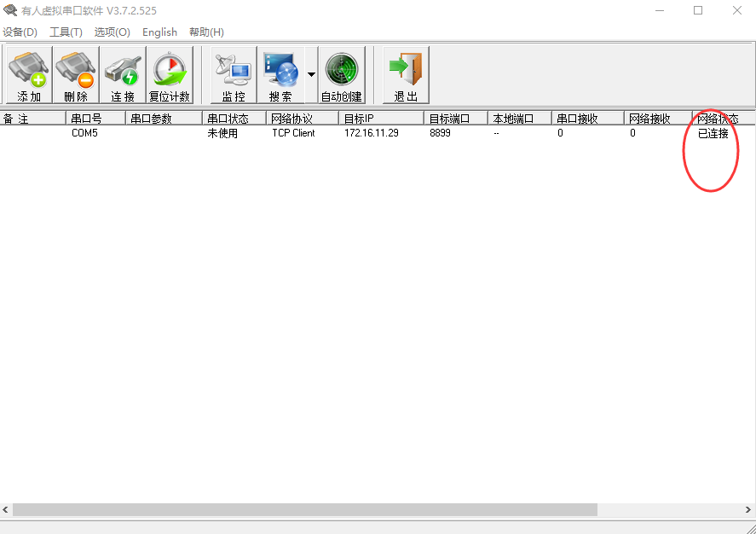Screen dimensions: 756x534
Task: Open the 设备(D) menu
Action: pyautogui.click(x=20, y=32)
